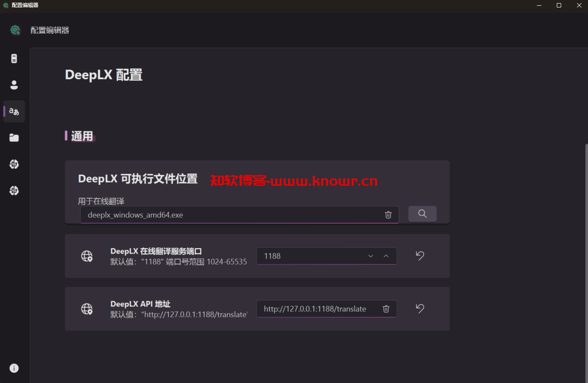This screenshot has width=588, height=383.
Task: Click the DeepLX 可执行文件位置 card title
Action: [x=138, y=179]
